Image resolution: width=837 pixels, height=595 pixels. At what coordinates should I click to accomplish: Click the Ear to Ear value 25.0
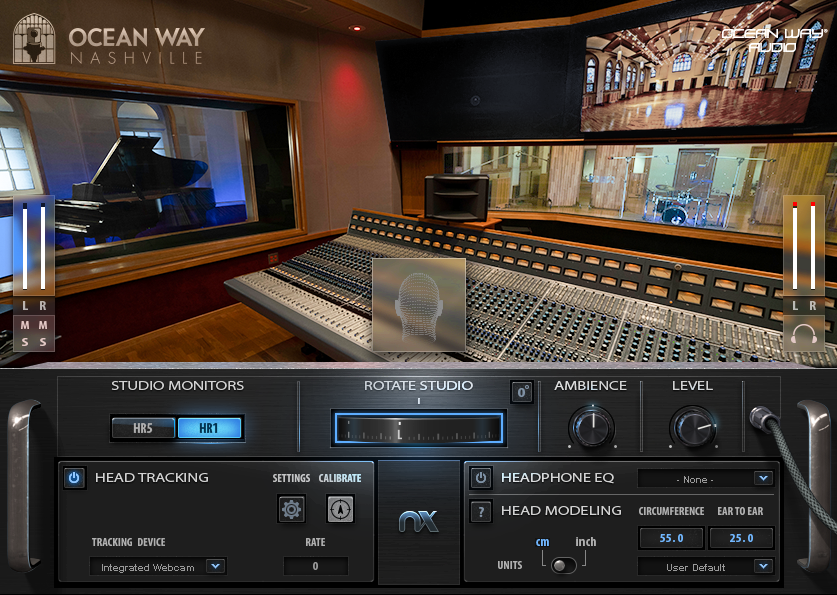[741, 538]
